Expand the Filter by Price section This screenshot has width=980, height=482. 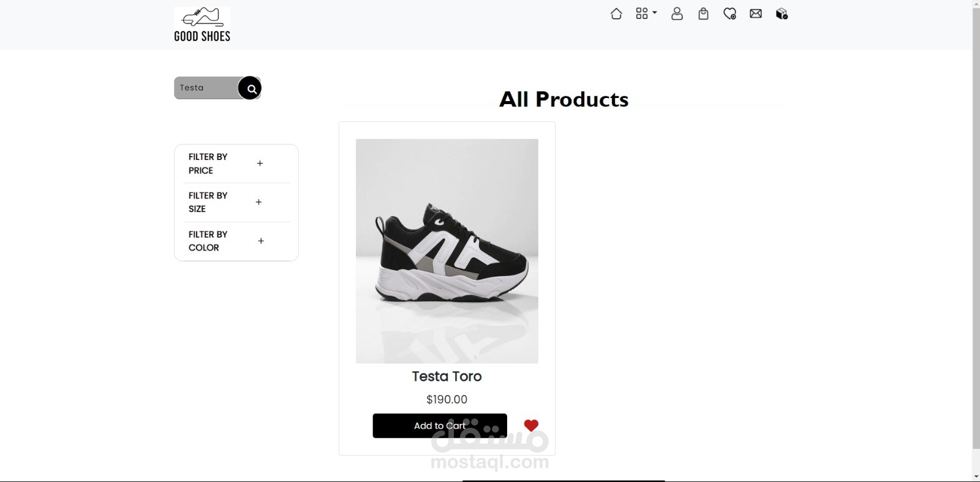(x=260, y=164)
